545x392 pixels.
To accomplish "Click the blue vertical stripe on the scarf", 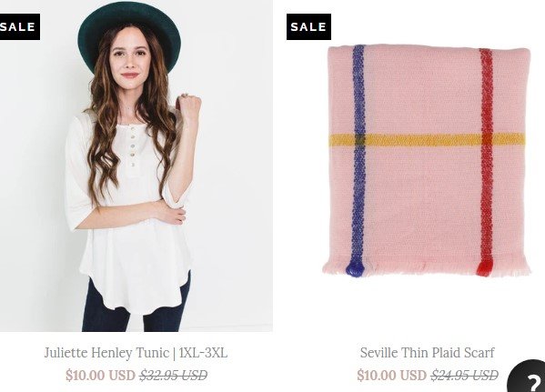I will 358,156.
